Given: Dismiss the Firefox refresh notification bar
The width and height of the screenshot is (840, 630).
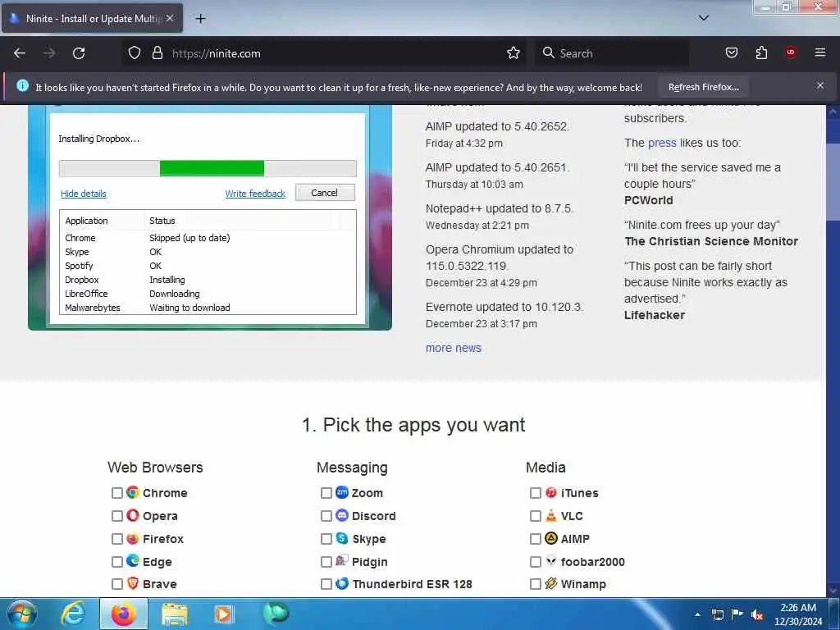Looking at the screenshot, I should [820, 85].
